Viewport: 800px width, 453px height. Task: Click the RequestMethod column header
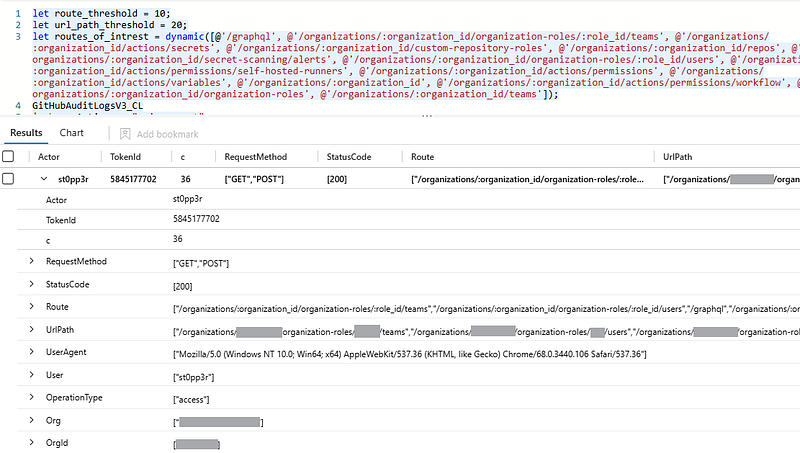(256, 157)
